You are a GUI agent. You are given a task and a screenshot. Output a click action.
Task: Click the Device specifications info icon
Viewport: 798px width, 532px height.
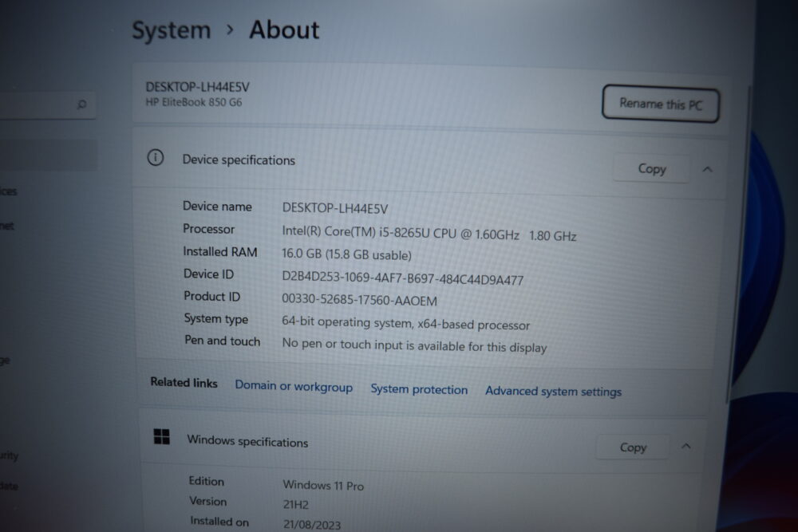[x=156, y=158]
